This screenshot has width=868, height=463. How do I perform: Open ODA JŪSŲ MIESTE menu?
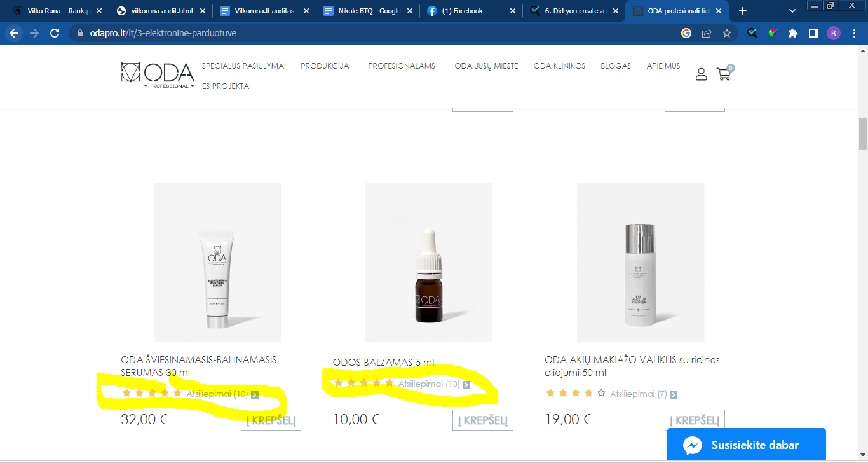[486, 66]
